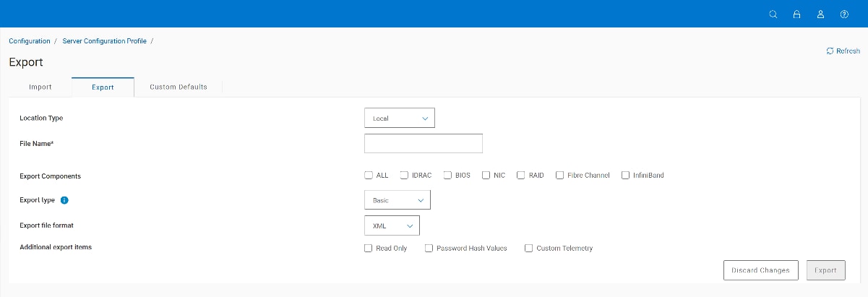Image resolution: width=868 pixels, height=297 pixels.
Task: Click the lock icon in the header
Action: 796,14
